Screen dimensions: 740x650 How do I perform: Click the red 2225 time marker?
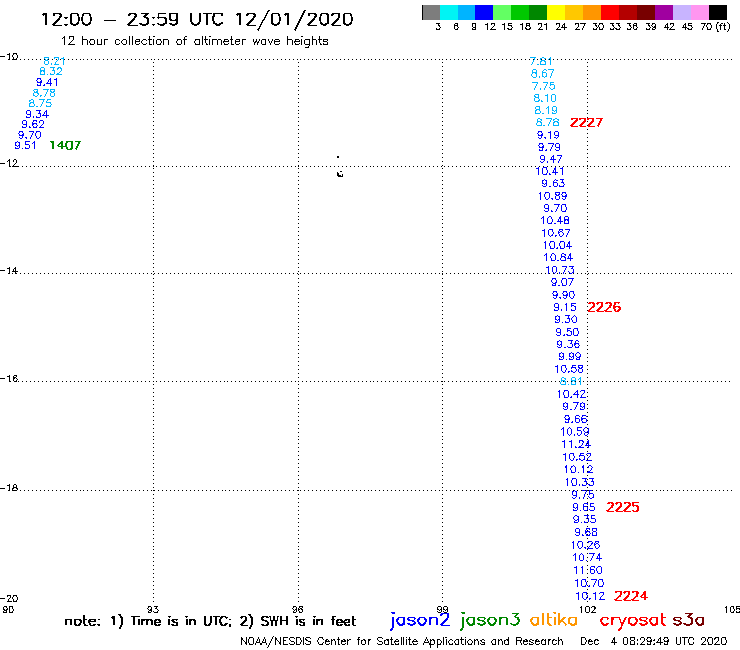click(x=622, y=507)
